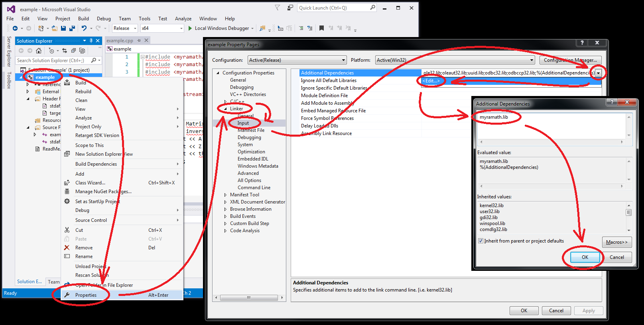The image size is (644, 325).
Task: Select Command Line in property tree
Action: point(254,188)
